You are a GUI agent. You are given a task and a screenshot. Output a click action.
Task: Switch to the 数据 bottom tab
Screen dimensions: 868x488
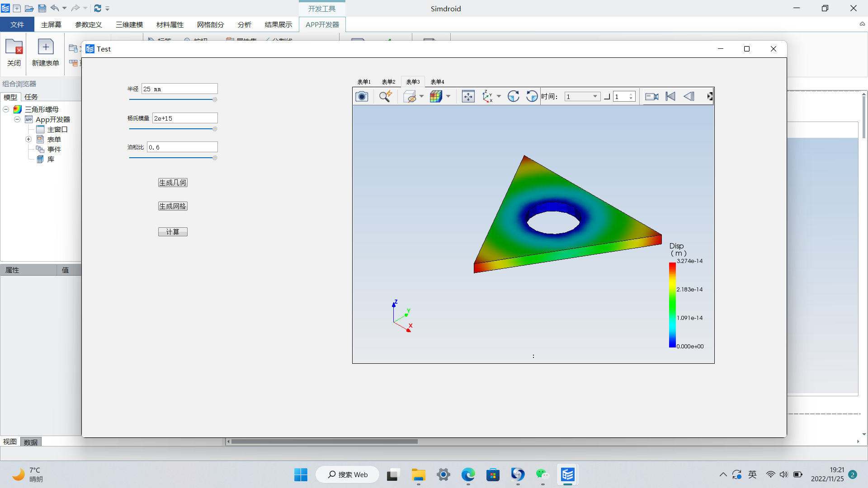[x=31, y=442]
